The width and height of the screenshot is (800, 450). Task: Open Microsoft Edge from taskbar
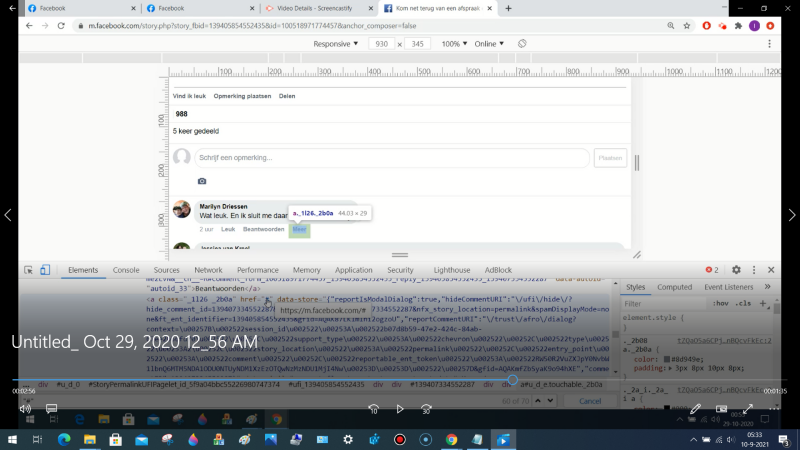click(64, 439)
